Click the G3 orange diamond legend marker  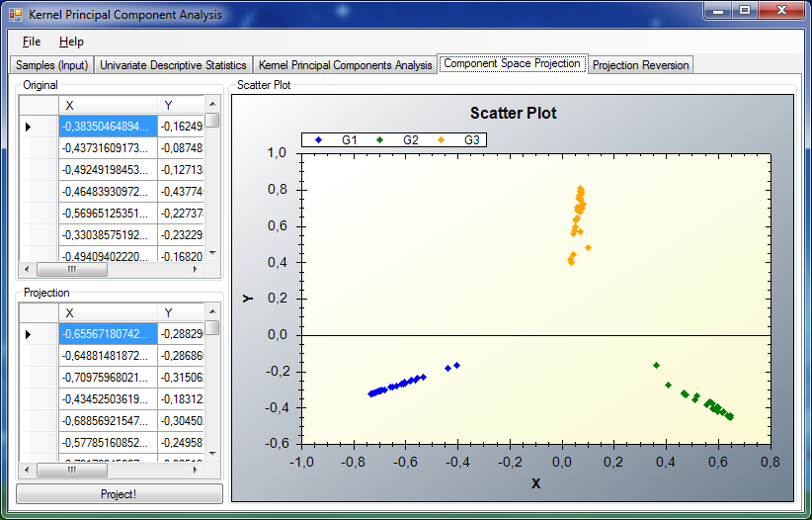[441, 140]
